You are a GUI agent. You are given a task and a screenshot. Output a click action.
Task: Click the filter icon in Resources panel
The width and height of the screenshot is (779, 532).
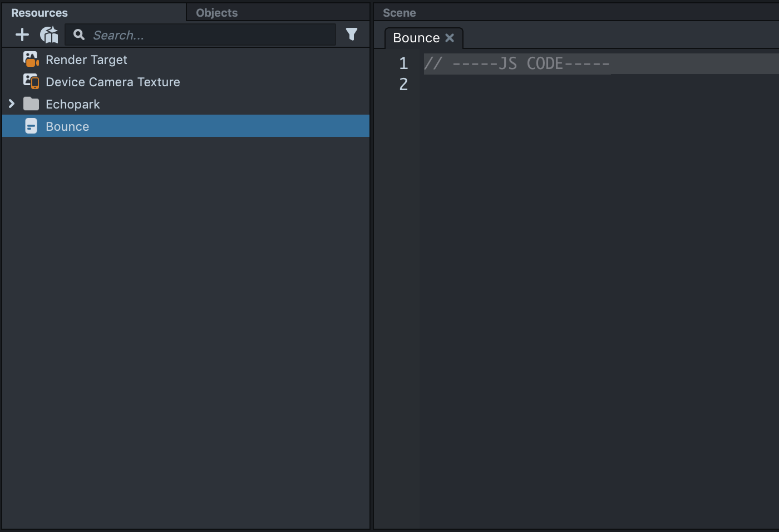351,34
